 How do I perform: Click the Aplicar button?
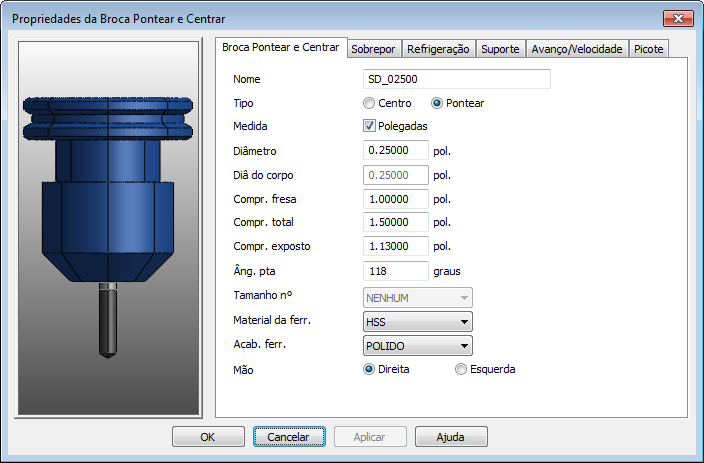370,437
